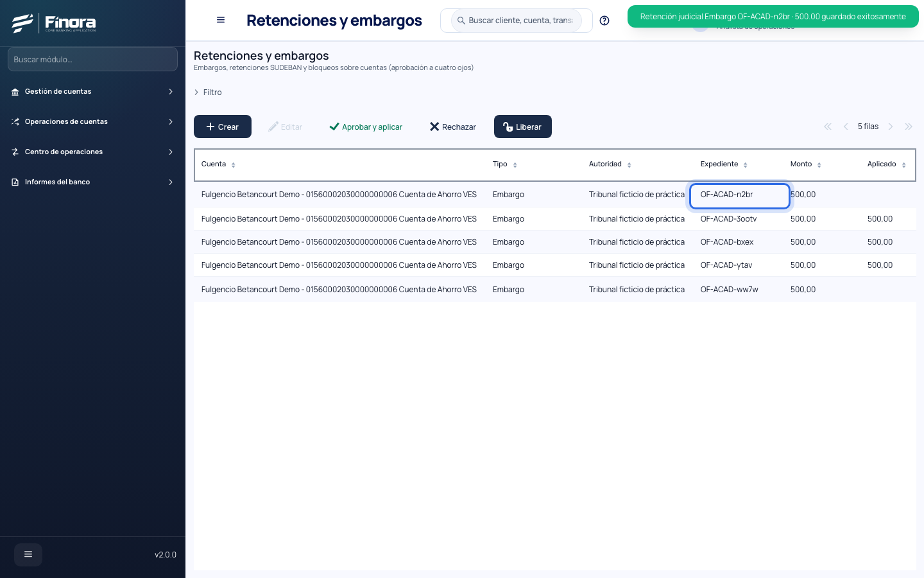
Task: Open Centro de operaciones menu
Action: pyautogui.click(x=92, y=152)
